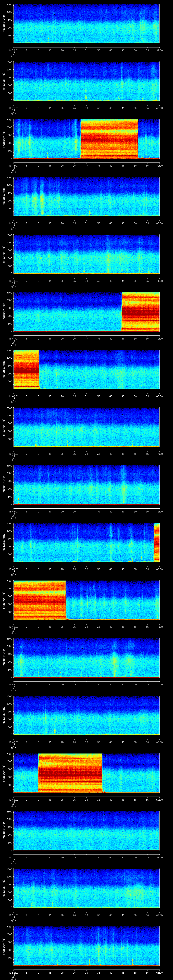Select the 16:39 spectrogram plot area
Viewport: 173px width, 980px height.
tap(86, 196)
